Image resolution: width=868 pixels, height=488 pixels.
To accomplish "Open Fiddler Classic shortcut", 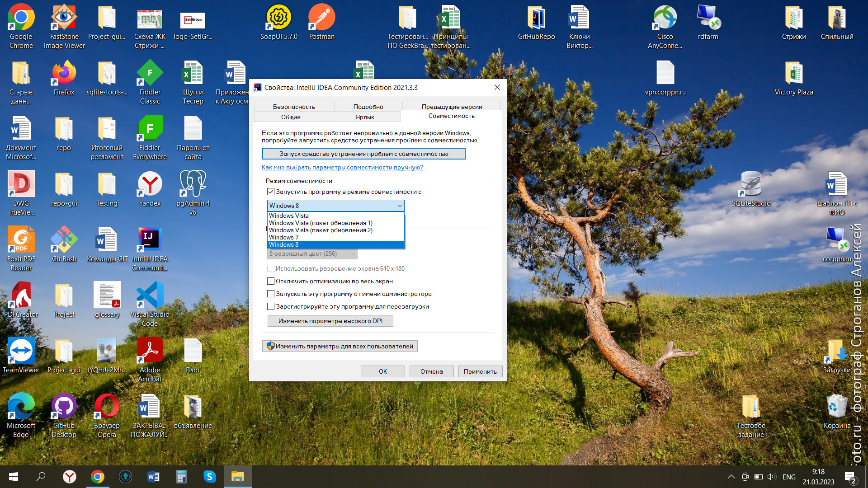I will [150, 82].
